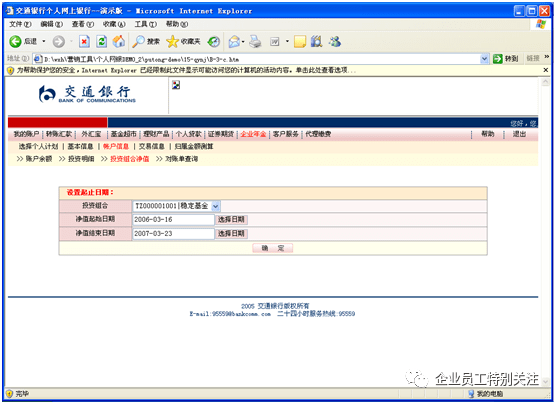
Task: Click the 帮助 link in navigation
Action: pos(488,134)
